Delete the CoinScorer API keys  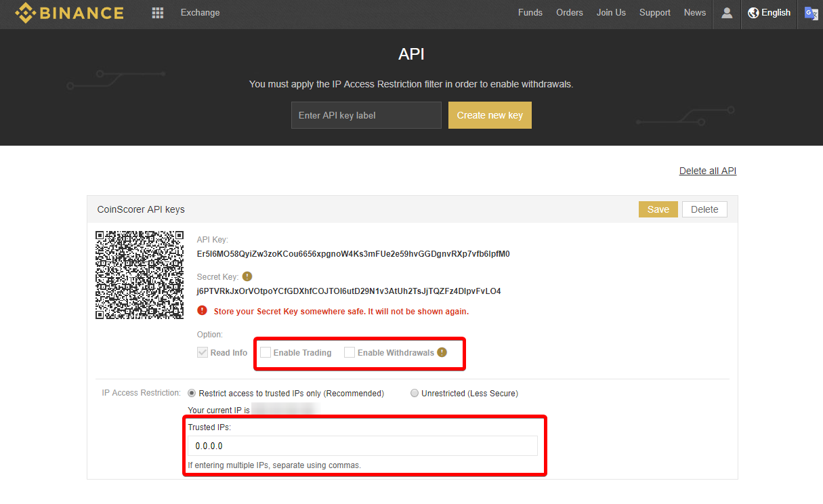(x=704, y=209)
